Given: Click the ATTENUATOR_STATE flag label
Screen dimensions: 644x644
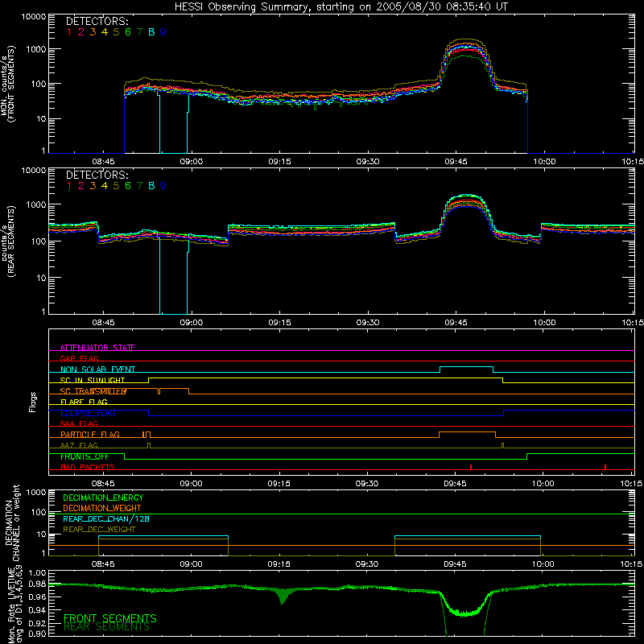Looking at the screenshot, I should pyautogui.click(x=97, y=348).
